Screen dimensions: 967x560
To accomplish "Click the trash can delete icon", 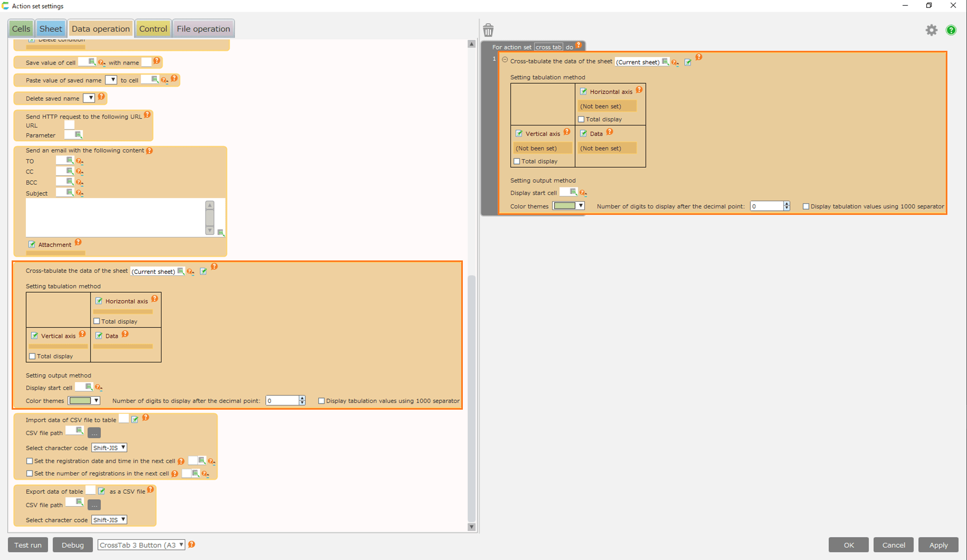I will pos(488,30).
